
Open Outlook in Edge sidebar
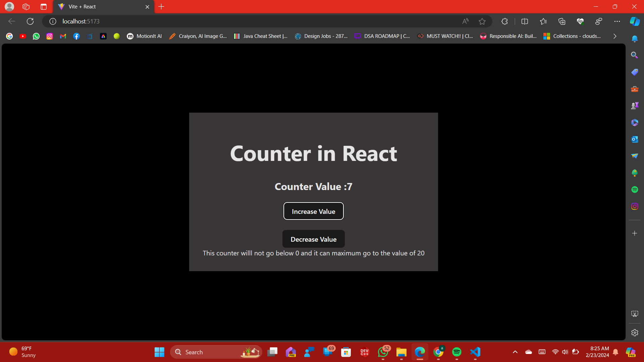pyautogui.click(x=635, y=139)
